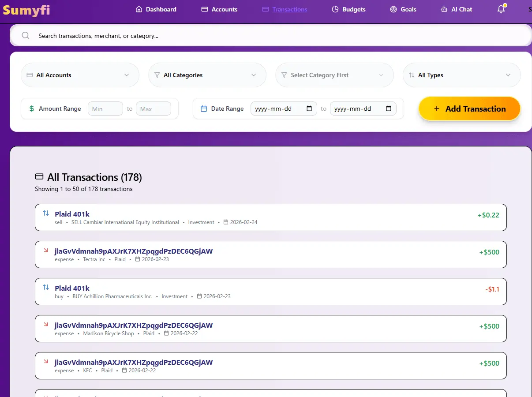This screenshot has width=532, height=397.
Task: Open the Budgets page
Action: pyautogui.click(x=348, y=9)
